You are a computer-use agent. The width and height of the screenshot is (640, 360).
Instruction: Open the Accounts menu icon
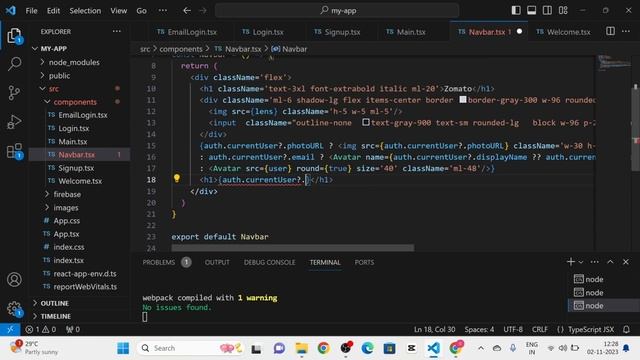click(14, 280)
